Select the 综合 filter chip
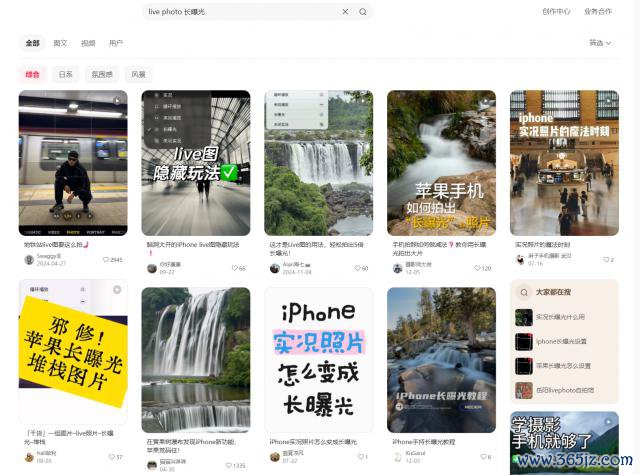This screenshot has width=640, height=475. [x=33, y=74]
